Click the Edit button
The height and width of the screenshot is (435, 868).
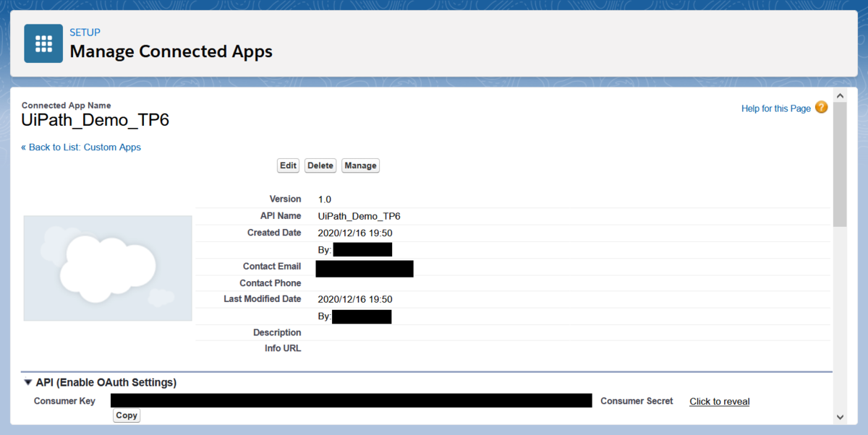289,165
